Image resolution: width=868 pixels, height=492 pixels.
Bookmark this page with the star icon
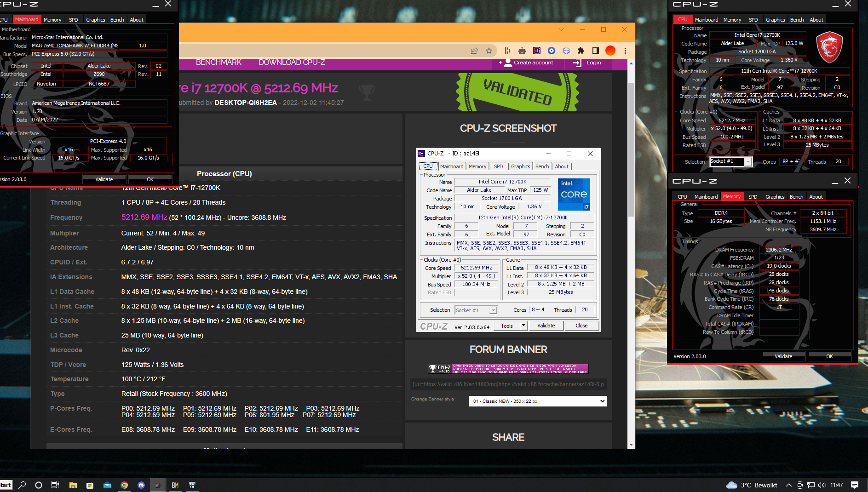click(x=489, y=51)
